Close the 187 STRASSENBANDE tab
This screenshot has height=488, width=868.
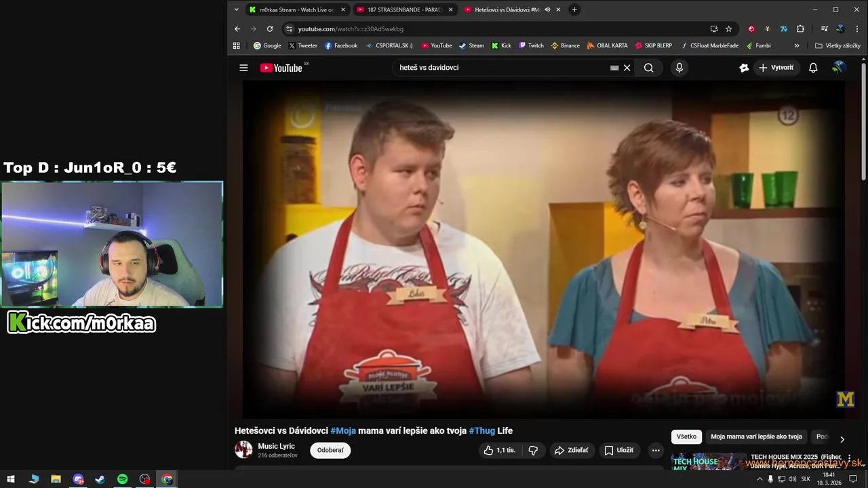[x=450, y=9]
